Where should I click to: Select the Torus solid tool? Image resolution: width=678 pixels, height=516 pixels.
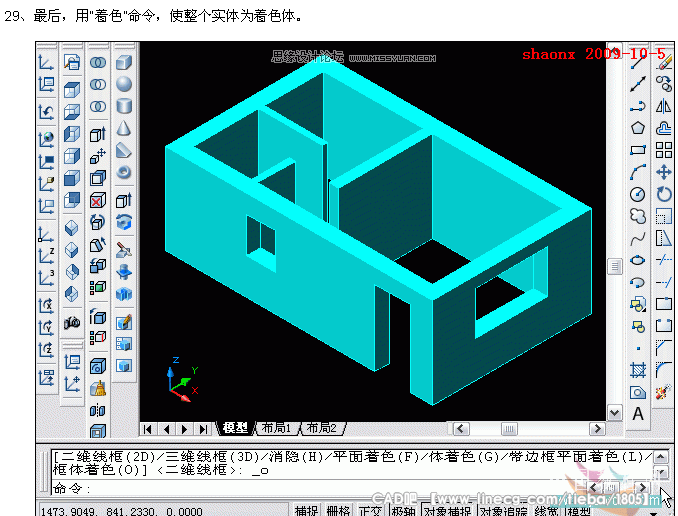coord(124,172)
